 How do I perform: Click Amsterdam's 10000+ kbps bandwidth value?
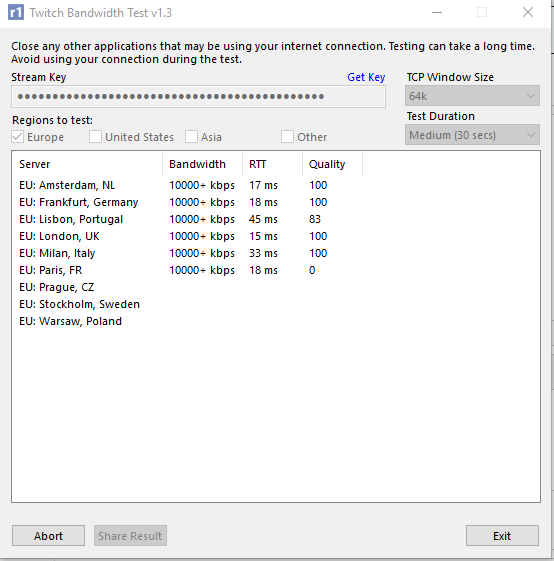coord(202,185)
